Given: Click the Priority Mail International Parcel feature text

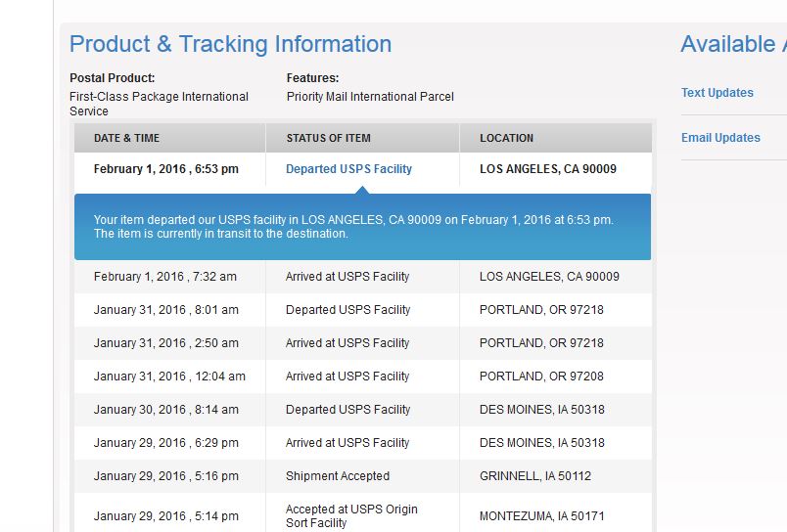Looking at the screenshot, I should point(370,97).
